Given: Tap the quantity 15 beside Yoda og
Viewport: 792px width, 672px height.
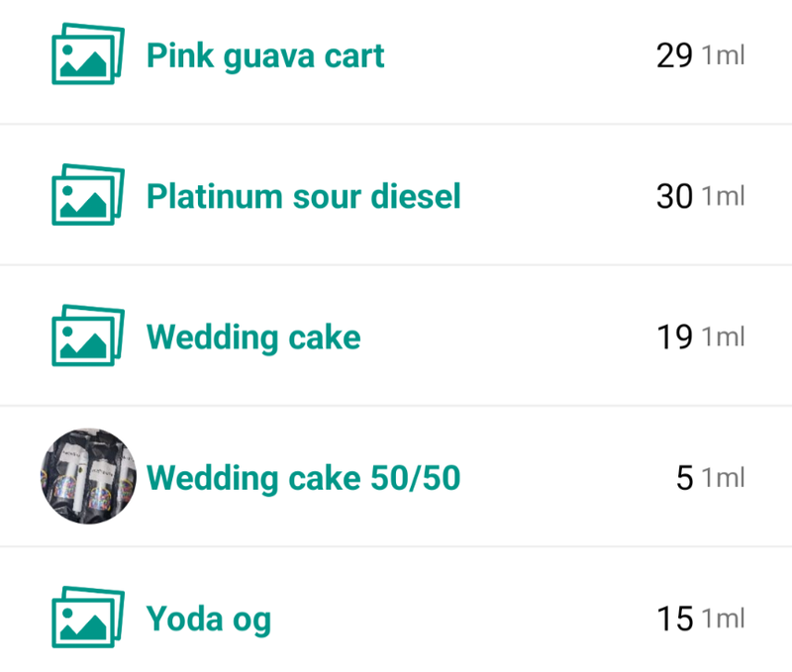Looking at the screenshot, I should pyautogui.click(x=674, y=621).
